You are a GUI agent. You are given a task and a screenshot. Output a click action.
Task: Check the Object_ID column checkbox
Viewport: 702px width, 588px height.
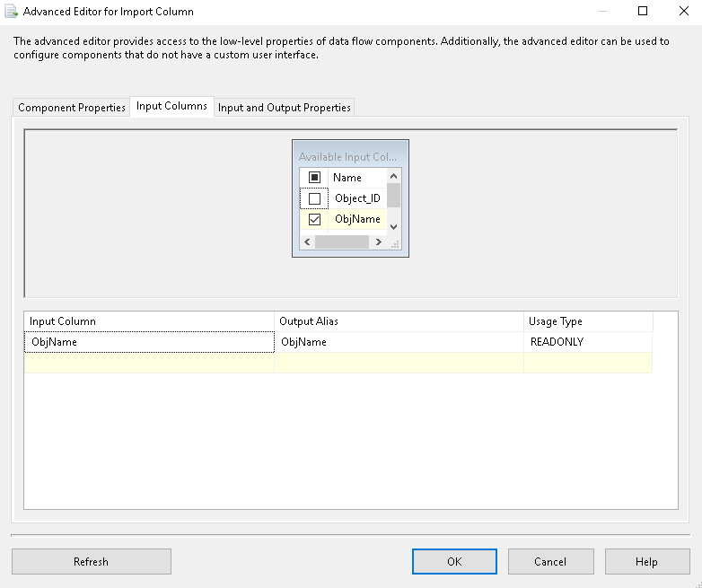click(314, 198)
